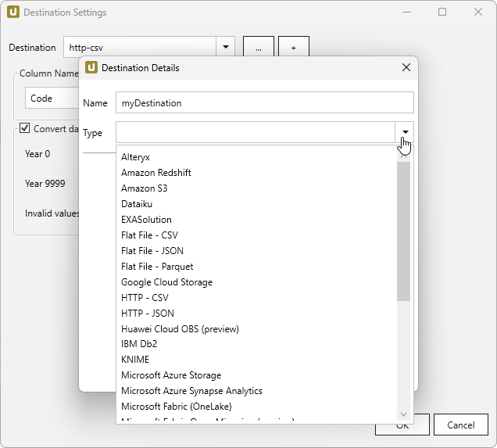Click the Name field with myDestination
Image resolution: width=497 pixels, height=448 pixels.
pyautogui.click(x=265, y=102)
